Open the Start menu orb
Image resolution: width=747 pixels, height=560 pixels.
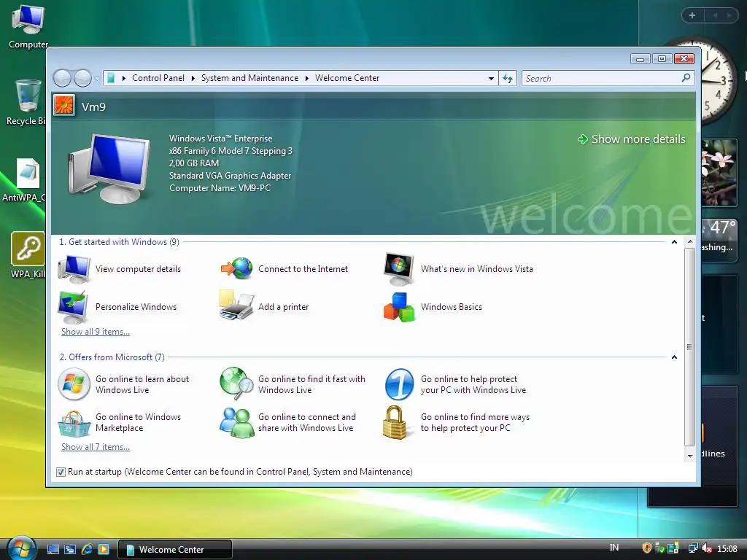(x=21, y=548)
